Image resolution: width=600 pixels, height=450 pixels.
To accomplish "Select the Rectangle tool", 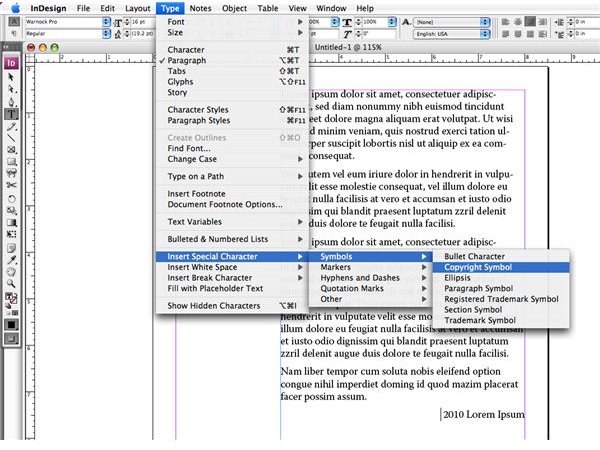I will (11, 162).
